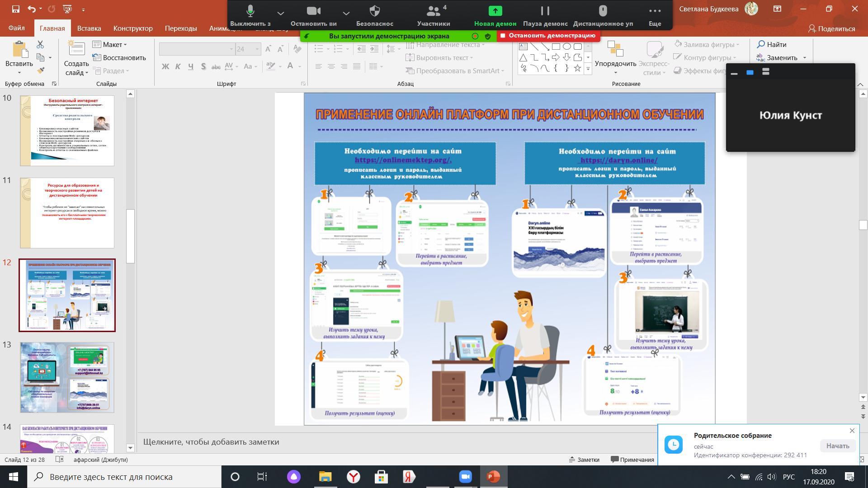
Task: Expand the shapes gallery More arrow
Action: point(588,69)
